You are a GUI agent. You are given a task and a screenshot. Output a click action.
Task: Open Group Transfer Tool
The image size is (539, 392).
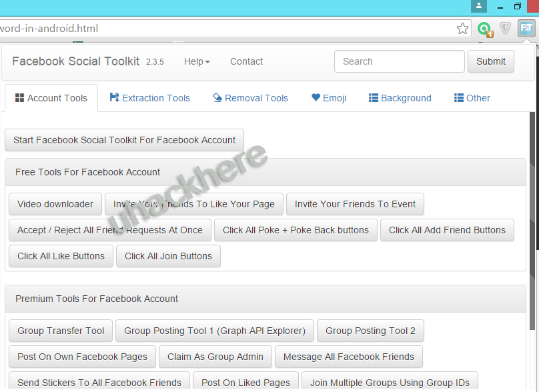pos(61,331)
